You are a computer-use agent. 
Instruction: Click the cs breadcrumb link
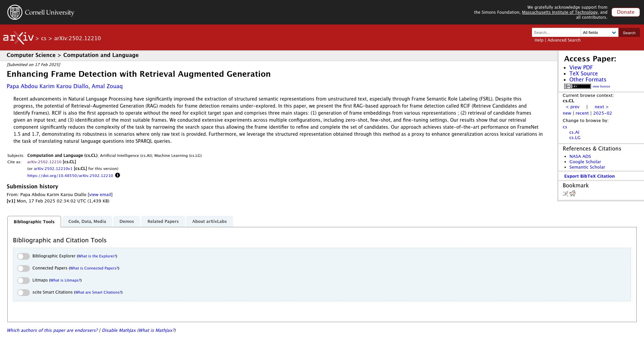44,39
